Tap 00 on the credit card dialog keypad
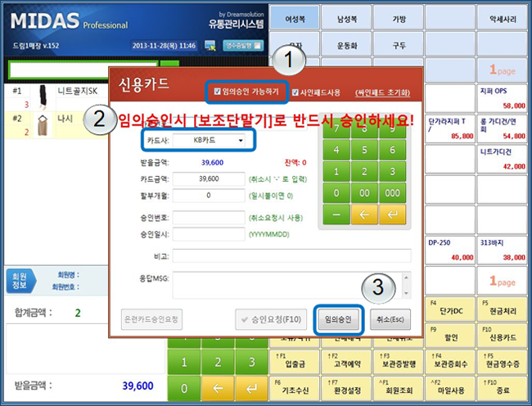The width and height of the screenshot is (532, 406). 364,192
